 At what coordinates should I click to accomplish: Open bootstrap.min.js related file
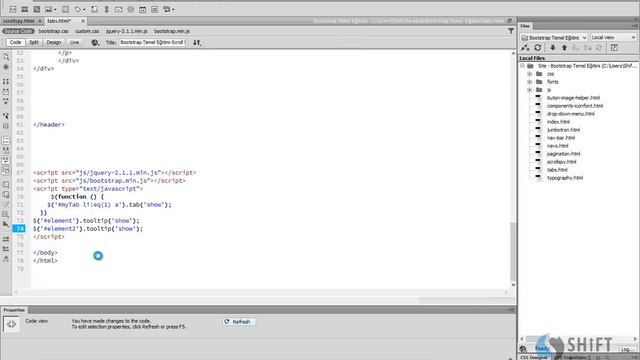[x=172, y=31]
